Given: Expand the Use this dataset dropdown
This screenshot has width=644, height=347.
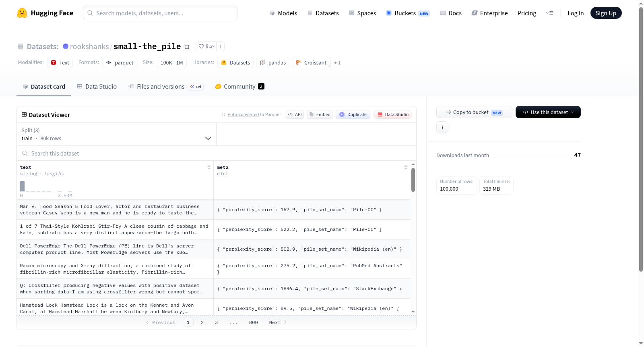Looking at the screenshot, I should 548,112.
